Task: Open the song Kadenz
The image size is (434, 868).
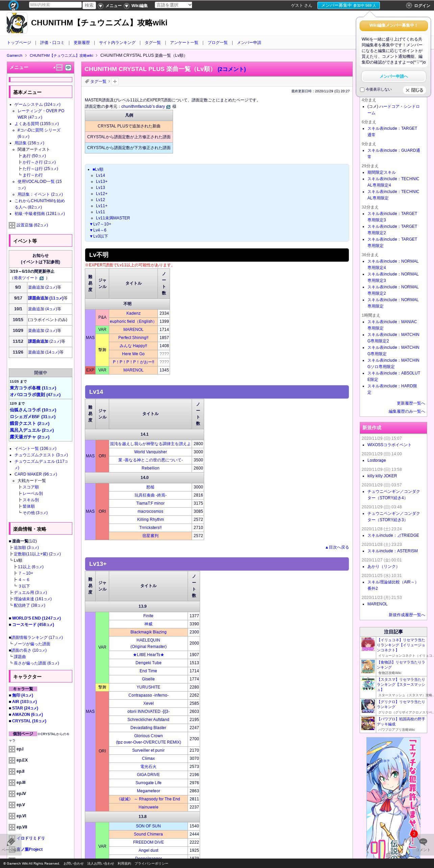Action: (133, 313)
